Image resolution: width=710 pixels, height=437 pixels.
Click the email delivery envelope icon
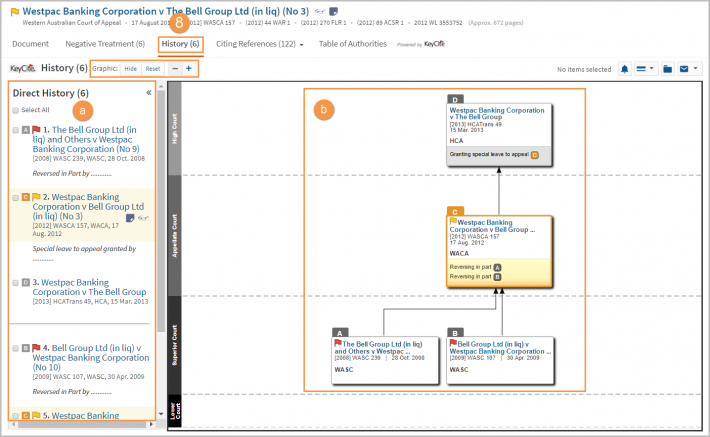(x=684, y=69)
